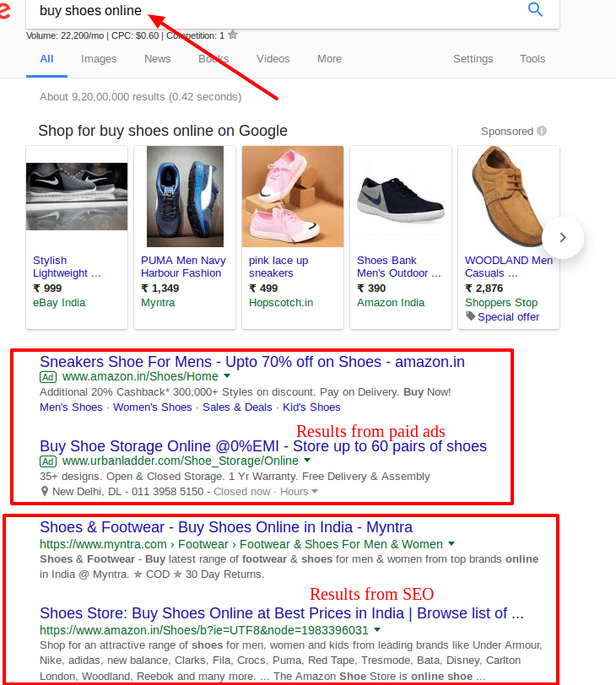Expand the Hours dropdown for Urban Ladder
This screenshot has width=616, height=685.
(x=299, y=492)
